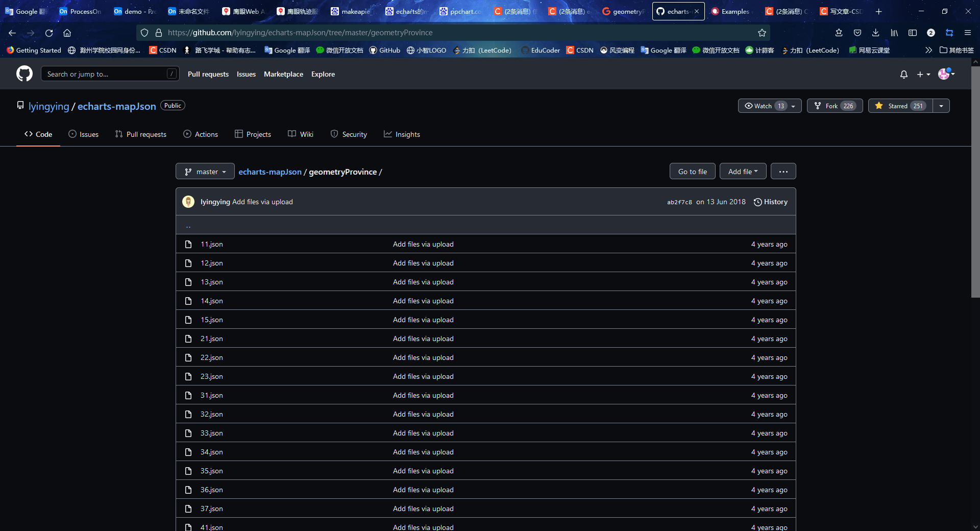
Task: Click the browser back arrow
Action: [12, 33]
